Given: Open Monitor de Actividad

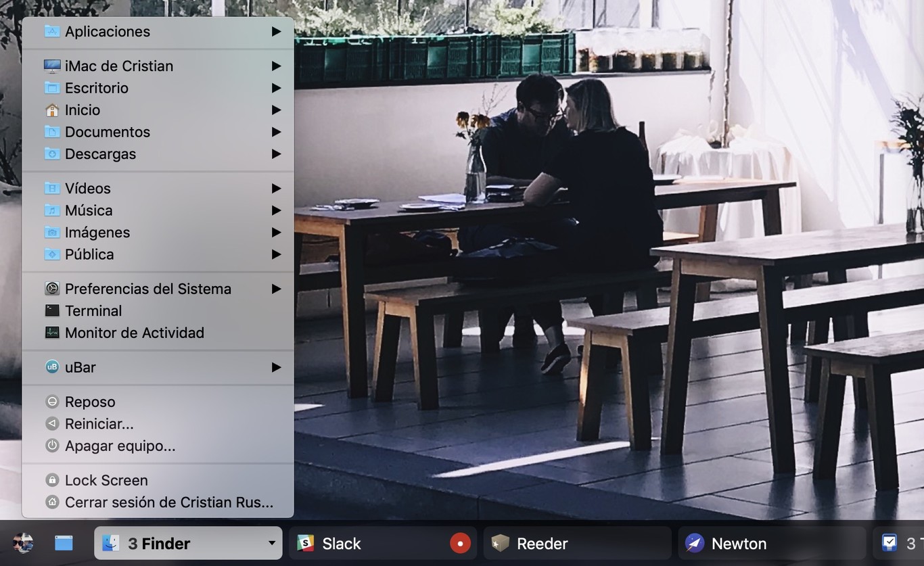Looking at the screenshot, I should [x=134, y=333].
